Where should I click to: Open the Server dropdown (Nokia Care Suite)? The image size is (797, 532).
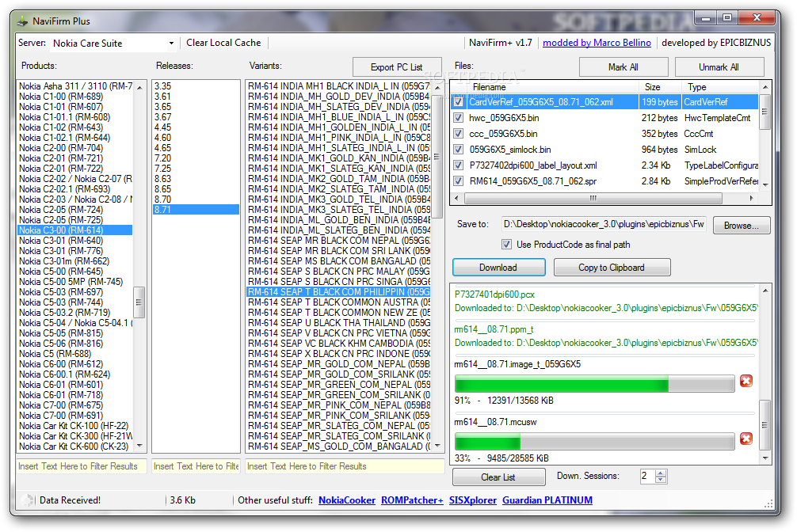pyautogui.click(x=171, y=44)
